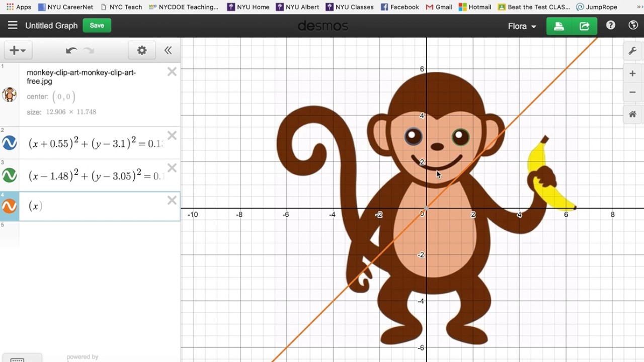This screenshot has height=362, width=644.
Task: Open the Facebook bookmark
Action: click(x=400, y=7)
